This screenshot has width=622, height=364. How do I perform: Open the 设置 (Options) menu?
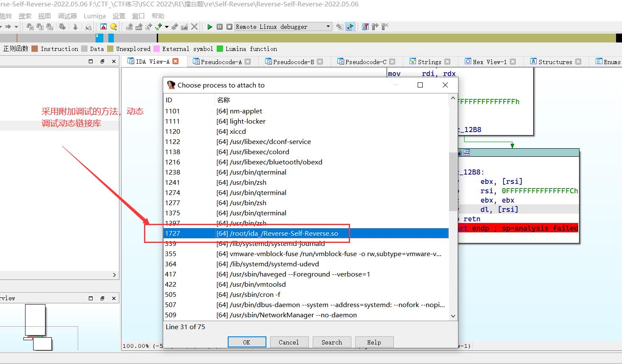(x=119, y=16)
